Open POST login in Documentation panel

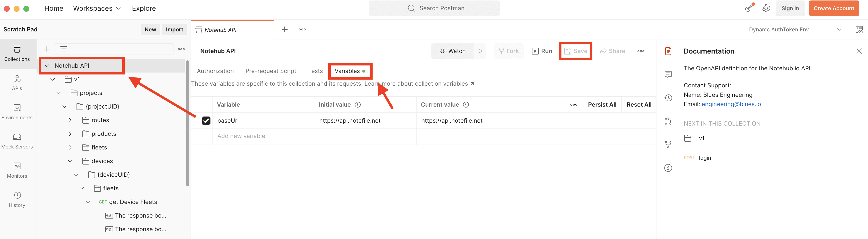tap(697, 158)
